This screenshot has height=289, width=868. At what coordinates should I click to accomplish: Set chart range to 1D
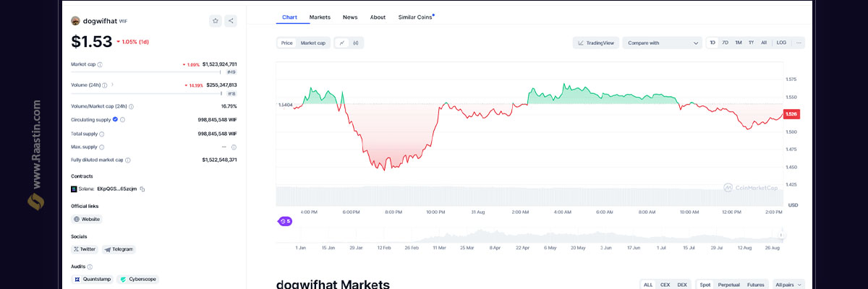click(712, 43)
